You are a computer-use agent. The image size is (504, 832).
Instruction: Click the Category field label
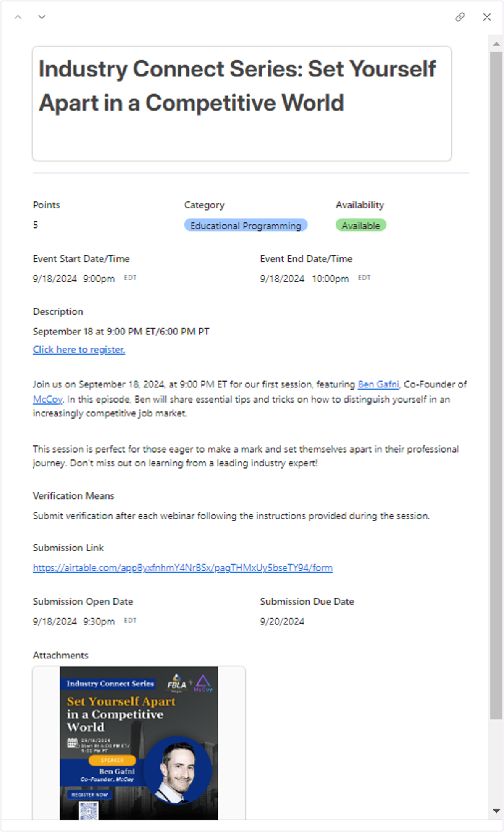coord(205,205)
